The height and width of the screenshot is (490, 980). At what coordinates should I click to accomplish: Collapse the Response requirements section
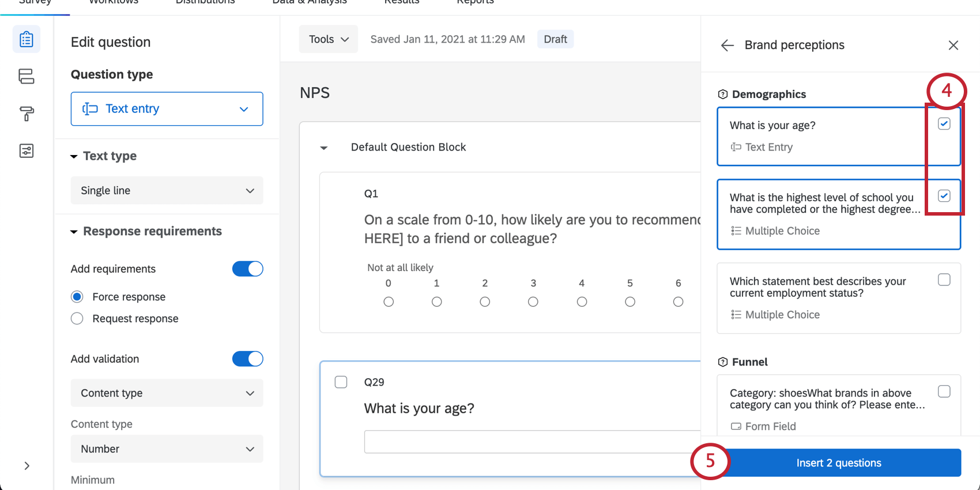coord(74,232)
